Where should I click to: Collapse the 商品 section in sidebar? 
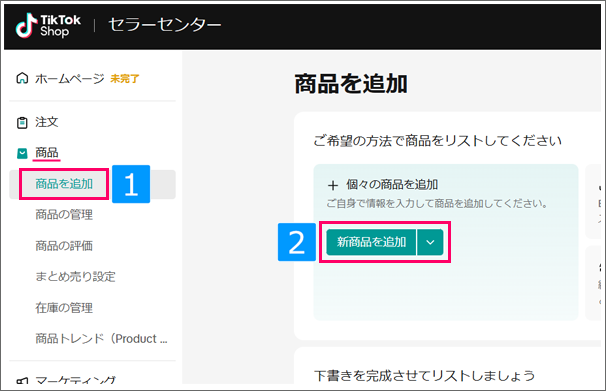(47, 153)
